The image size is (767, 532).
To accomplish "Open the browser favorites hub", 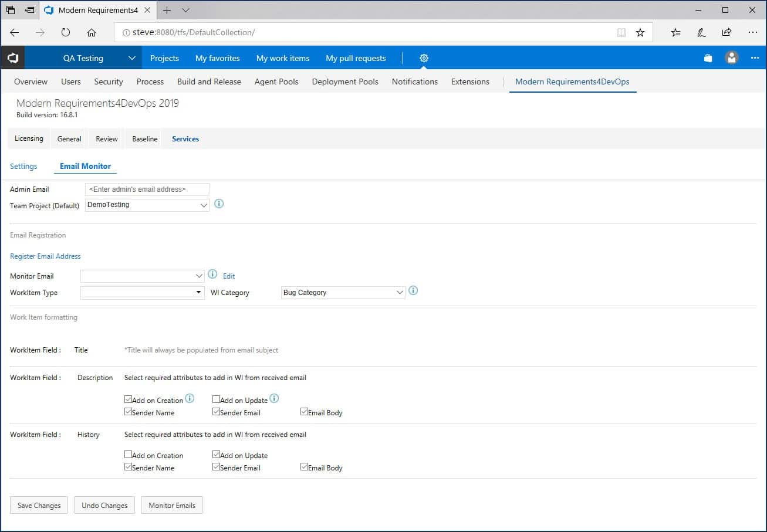I will 676,32.
